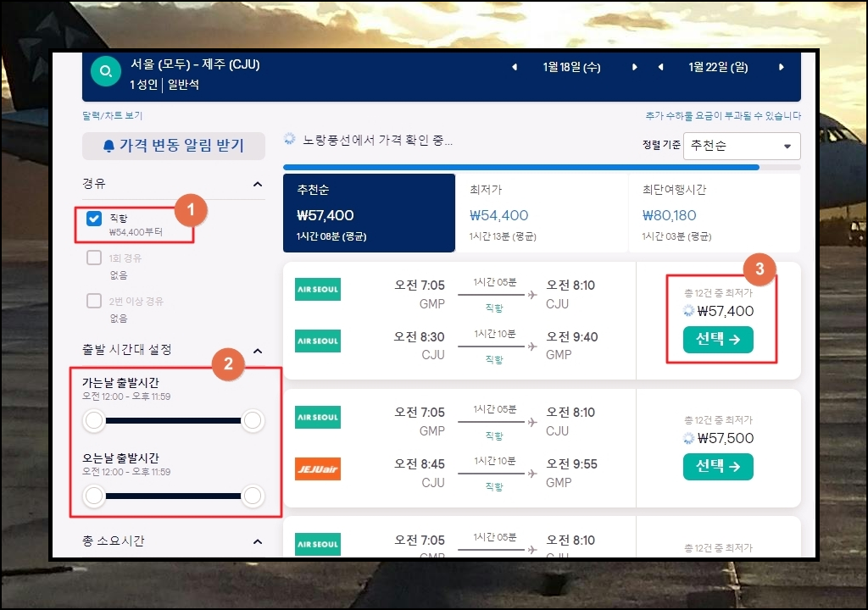This screenshot has width=868, height=610.
Task: Go to previous departure date arrow
Action: [515, 67]
